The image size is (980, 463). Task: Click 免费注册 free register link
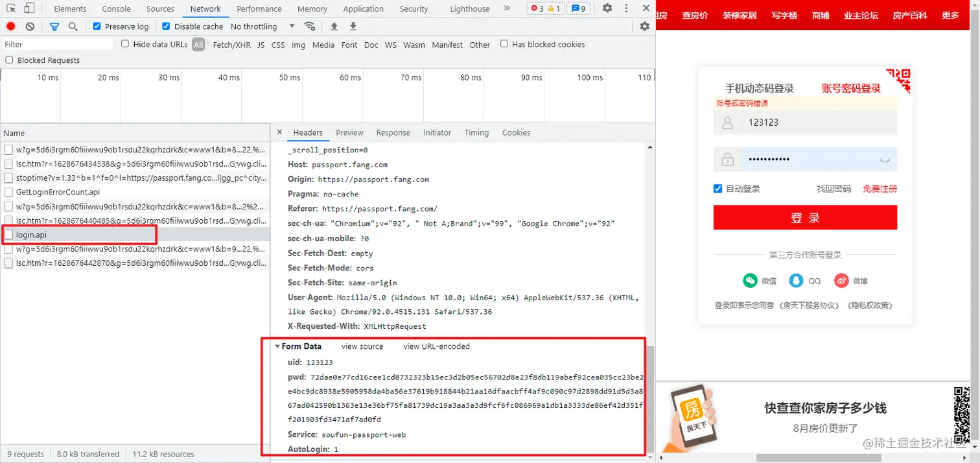coord(880,189)
